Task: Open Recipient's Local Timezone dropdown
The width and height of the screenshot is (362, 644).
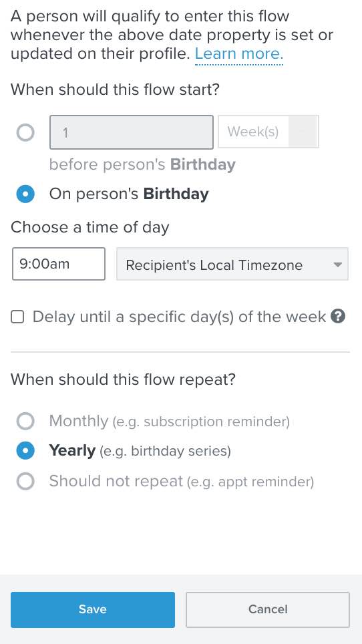Action: (232, 264)
